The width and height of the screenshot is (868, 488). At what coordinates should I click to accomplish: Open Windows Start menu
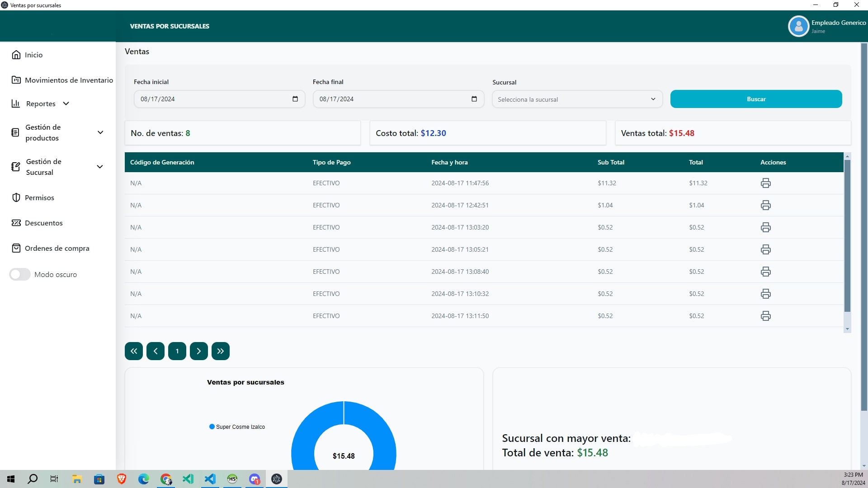[x=11, y=479]
